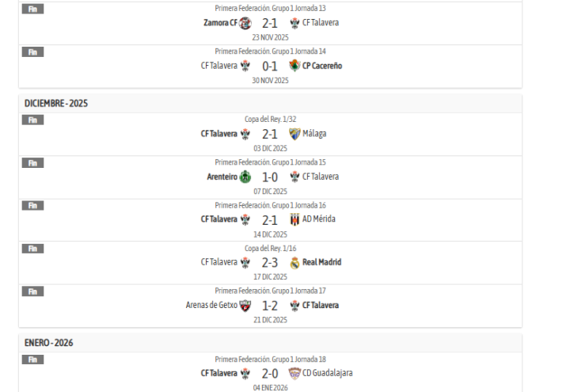570x392 pixels.
Task: Open the Zamora CF 2-1 match result
Action: [270, 23]
